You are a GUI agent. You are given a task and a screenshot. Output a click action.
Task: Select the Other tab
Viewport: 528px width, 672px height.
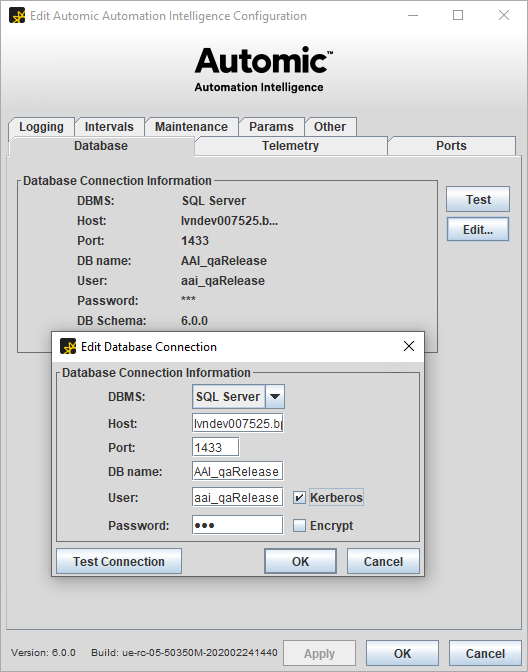(330, 127)
